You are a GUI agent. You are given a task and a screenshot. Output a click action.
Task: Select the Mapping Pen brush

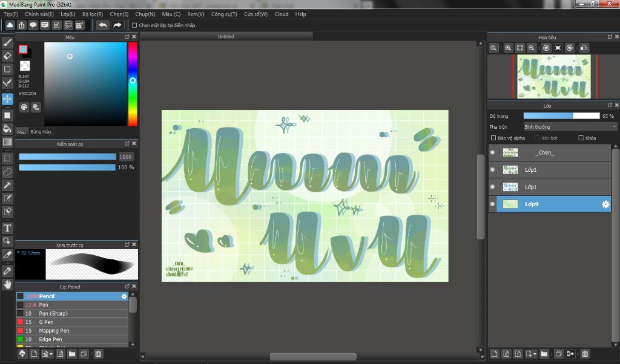[72, 331]
